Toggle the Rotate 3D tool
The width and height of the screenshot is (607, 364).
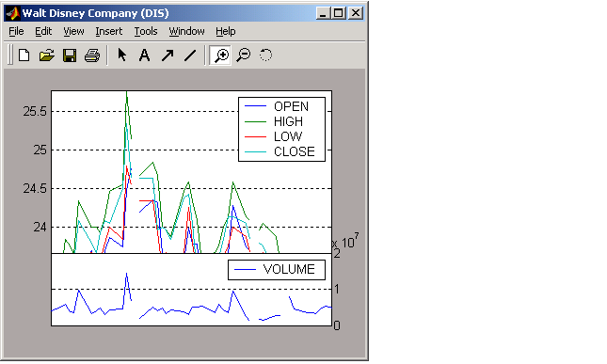[x=265, y=55]
